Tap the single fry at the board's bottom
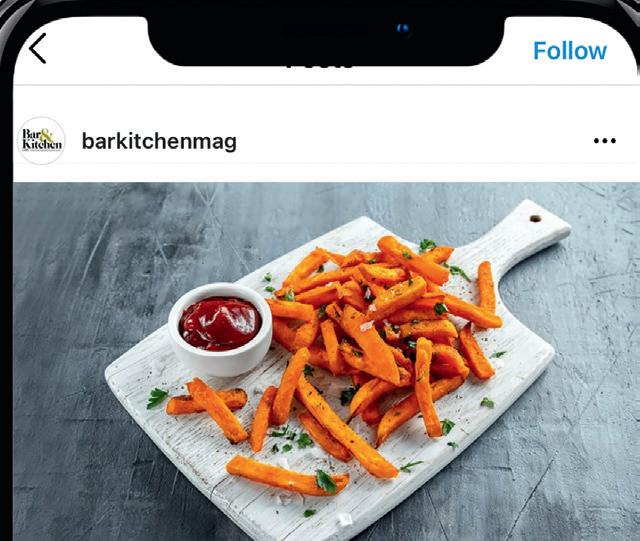The image size is (640, 541). (287, 476)
